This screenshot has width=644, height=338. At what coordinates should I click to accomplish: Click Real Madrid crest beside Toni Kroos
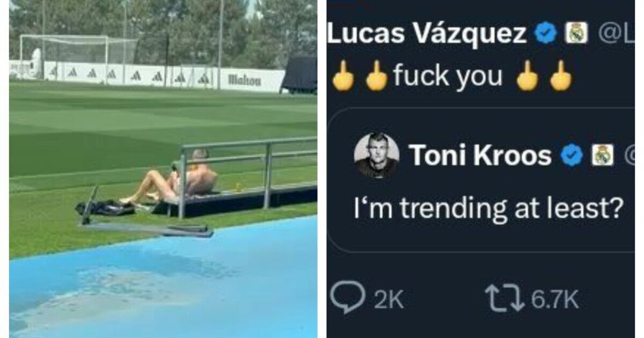click(x=603, y=156)
